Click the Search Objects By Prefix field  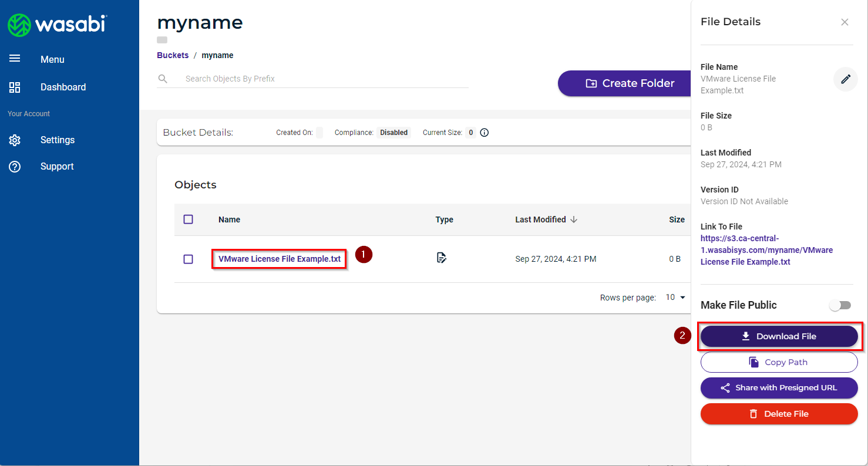[x=326, y=79]
